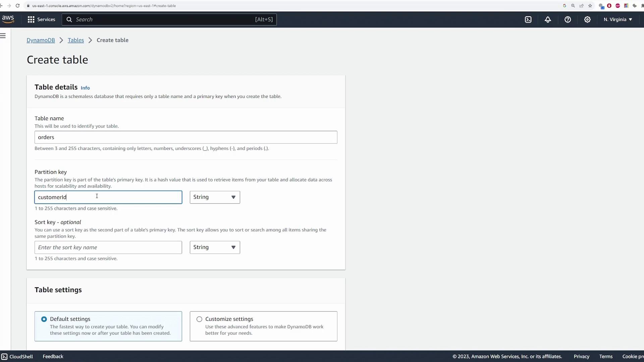Open the Services grid menu

click(x=41, y=19)
